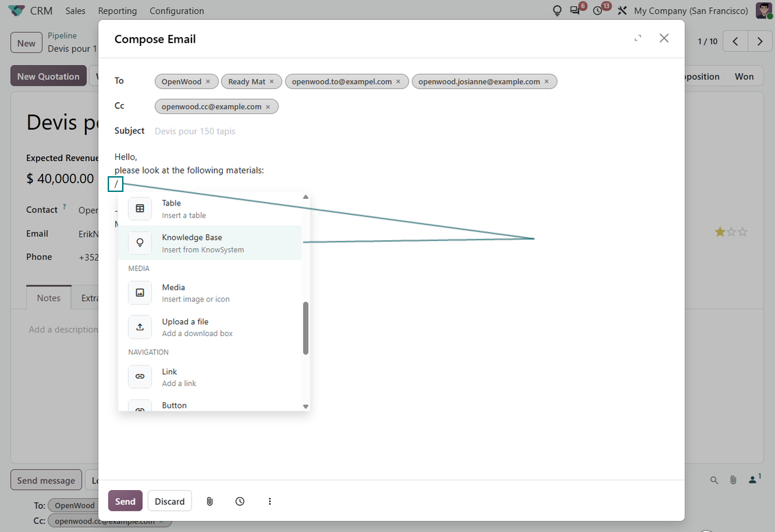Click CRM app name

(41, 10)
